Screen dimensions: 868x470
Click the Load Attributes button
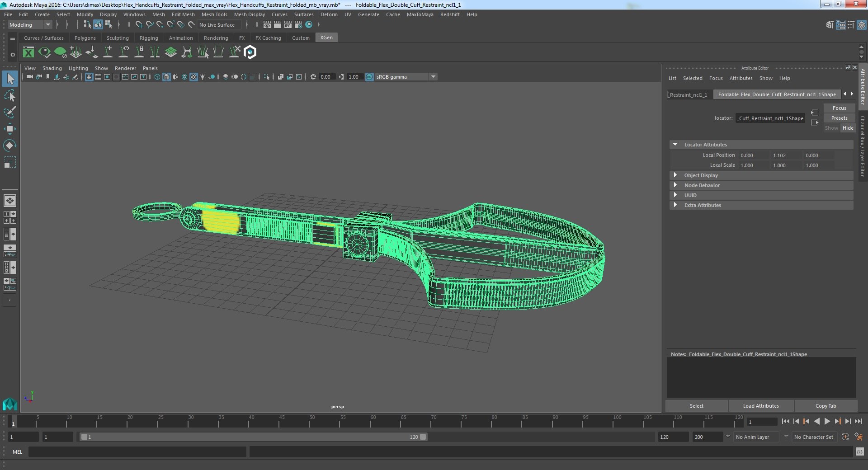click(x=761, y=406)
